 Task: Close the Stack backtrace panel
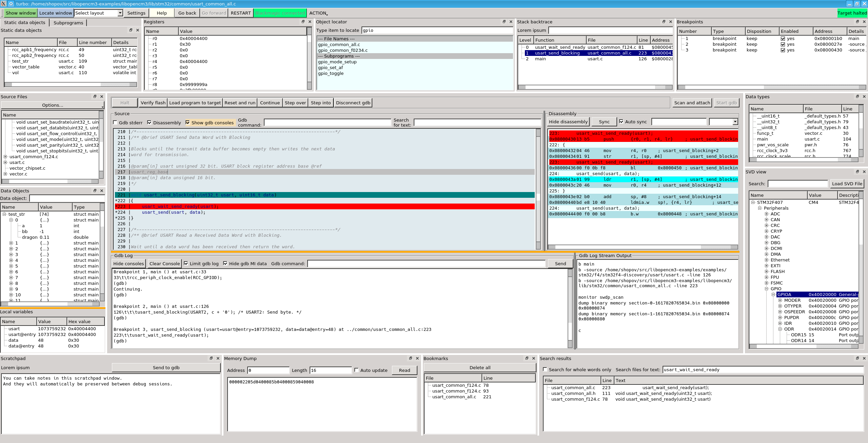pyautogui.click(x=671, y=22)
